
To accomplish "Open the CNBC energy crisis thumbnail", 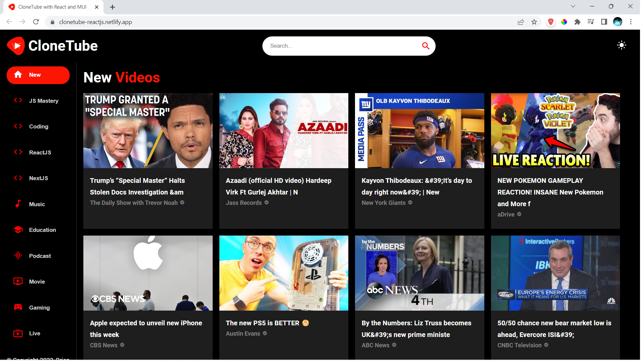I will pyautogui.click(x=559, y=275).
